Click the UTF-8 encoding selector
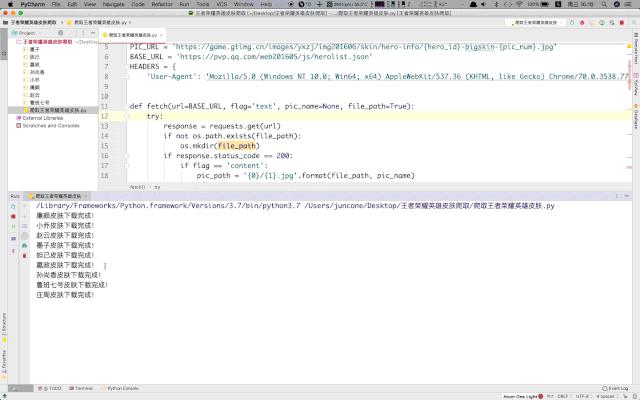 pos(582,396)
